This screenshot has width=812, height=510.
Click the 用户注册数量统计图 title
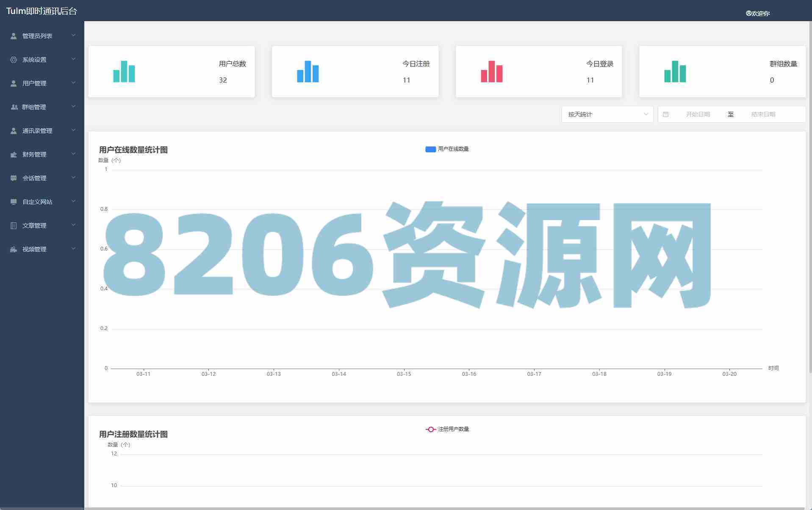coord(133,434)
